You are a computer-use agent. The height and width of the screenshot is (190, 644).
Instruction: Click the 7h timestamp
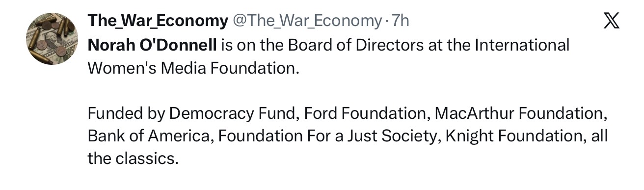click(401, 21)
